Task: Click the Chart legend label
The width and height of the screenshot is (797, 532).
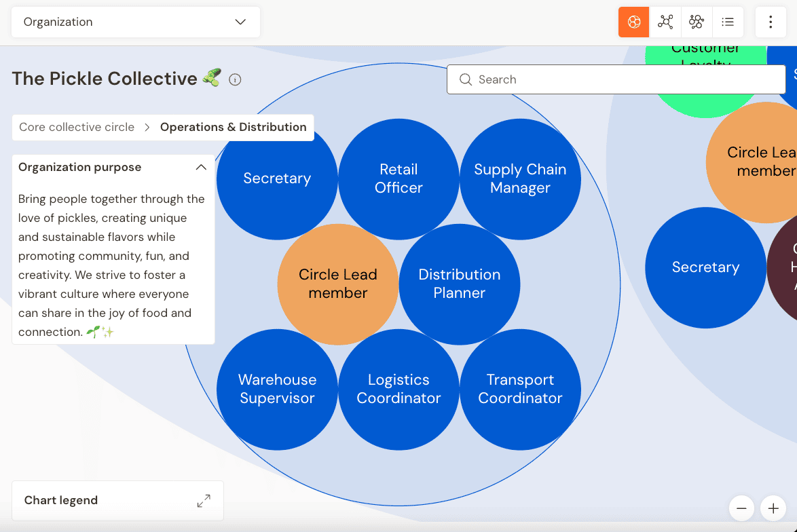Action: [x=61, y=501]
